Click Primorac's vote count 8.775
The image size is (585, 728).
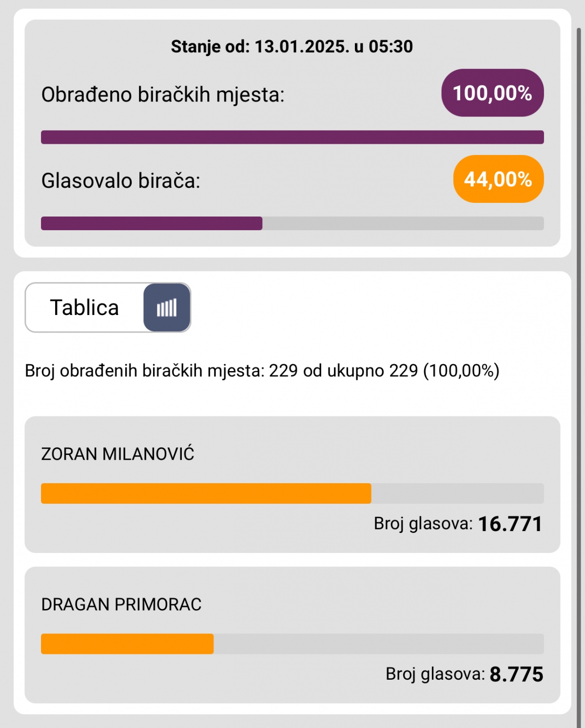click(516, 674)
